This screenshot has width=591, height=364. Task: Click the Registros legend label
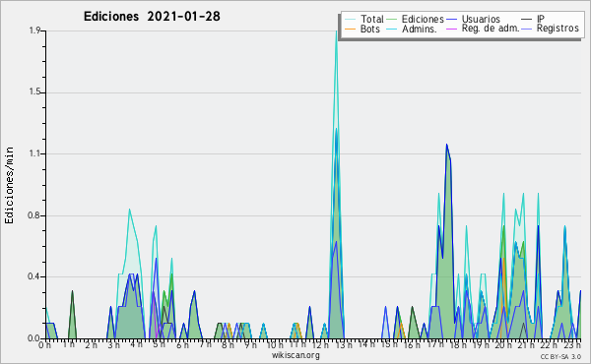click(558, 29)
